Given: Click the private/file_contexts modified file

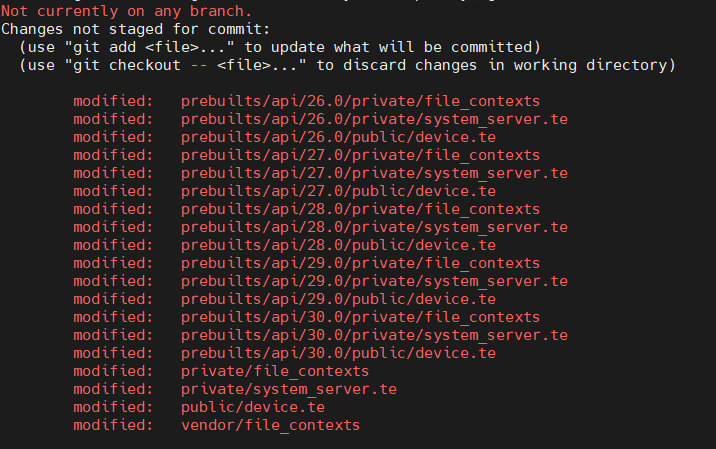Looking at the screenshot, I should [x=275, y=371].
